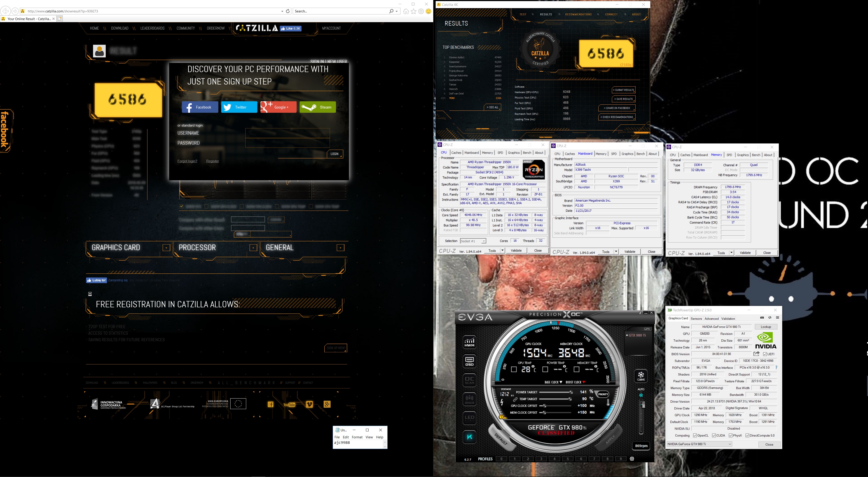Open Precision XOC settings gear
Viewport: 868px width, 477px height.
click(x=632, y=459)
